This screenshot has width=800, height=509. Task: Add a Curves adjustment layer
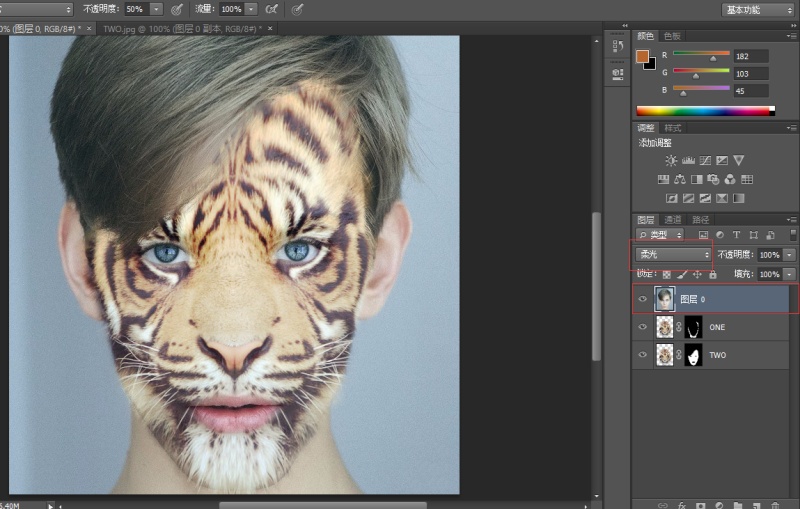tap(705, 161)
